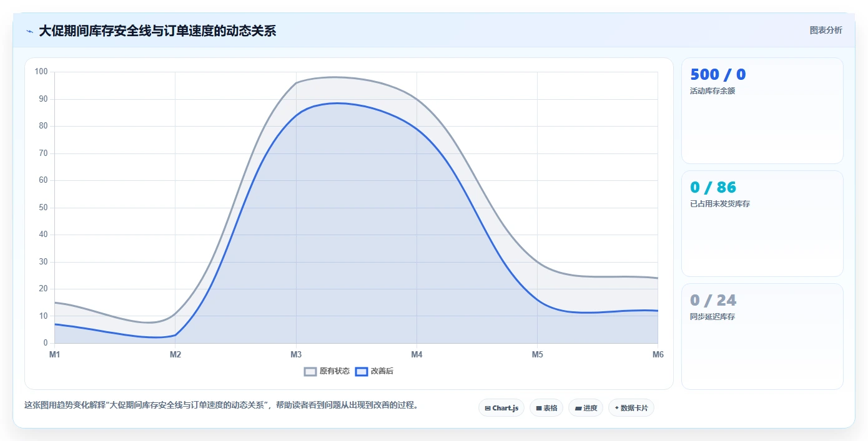868x441 pixels.
Task: Click the description text below the chart
Action: tap(221, 405)
